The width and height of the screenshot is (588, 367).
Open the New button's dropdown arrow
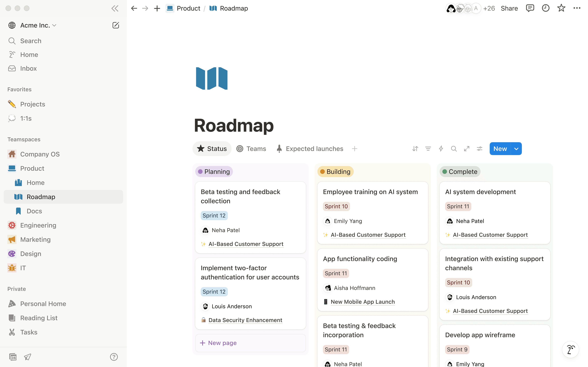tap(516, 148)
